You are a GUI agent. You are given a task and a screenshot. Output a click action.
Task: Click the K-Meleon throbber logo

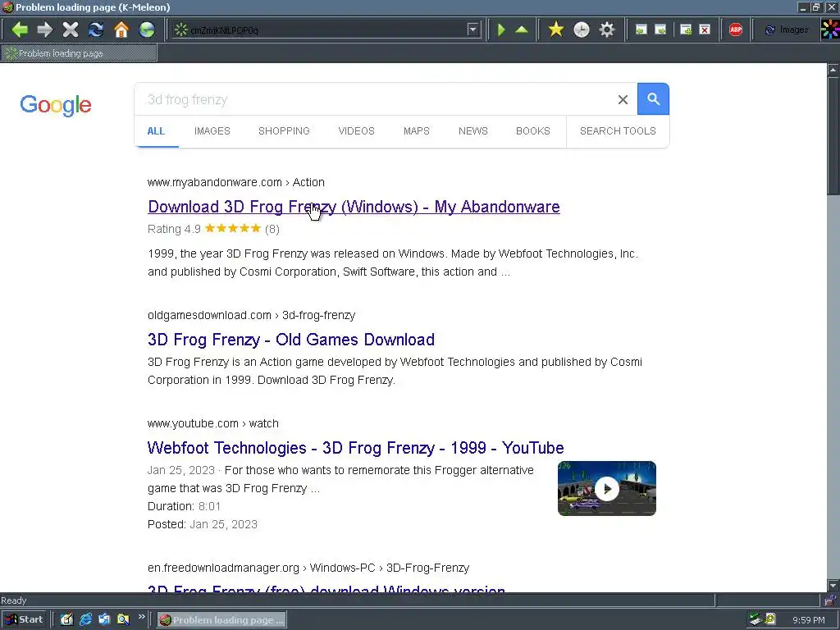pyautogui.click(x=830, y=30)
